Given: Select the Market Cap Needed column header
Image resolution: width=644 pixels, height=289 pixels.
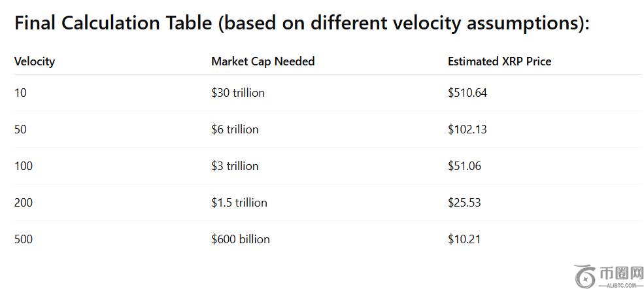Looking at the screenshot, I should click(263, 61).
